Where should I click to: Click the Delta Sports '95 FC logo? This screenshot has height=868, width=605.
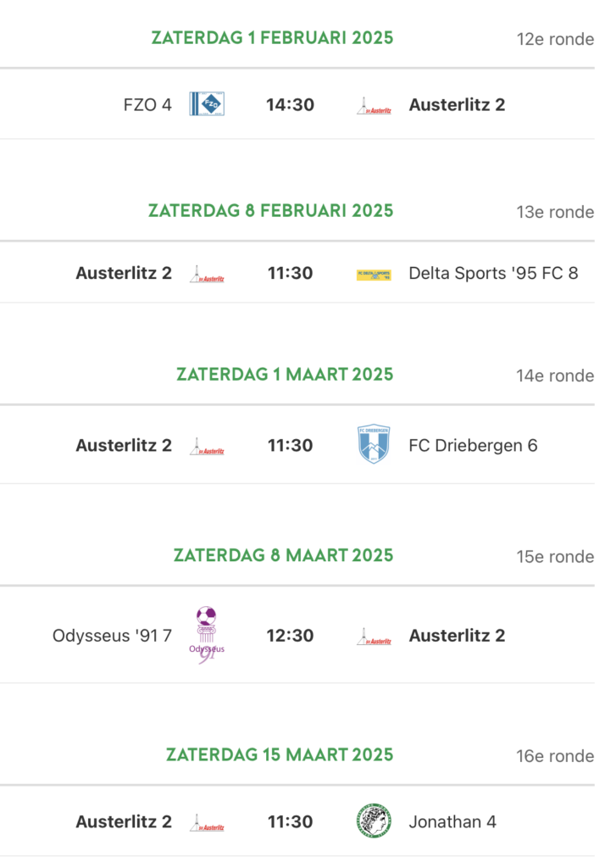[x=374, y=274]
